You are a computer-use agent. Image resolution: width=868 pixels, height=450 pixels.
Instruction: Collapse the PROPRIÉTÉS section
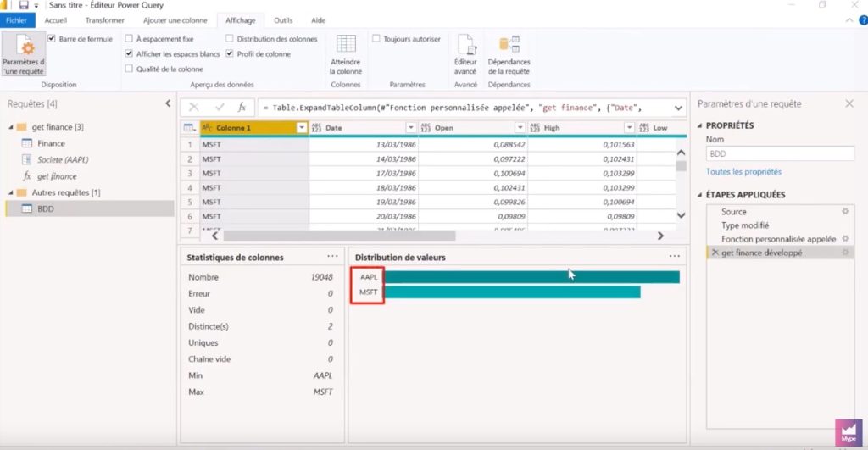coord(699,125)
